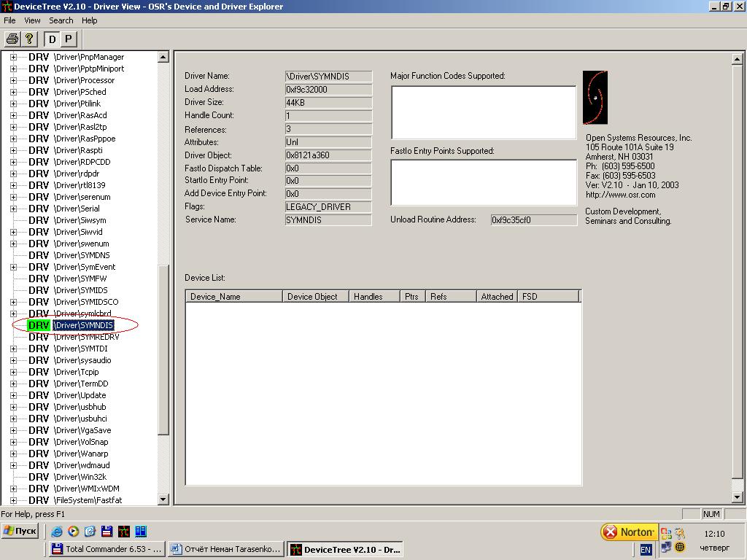Expand the \Driver\PptpMiniport node
This screenshot has height=560, width=747.
(13, 69)
